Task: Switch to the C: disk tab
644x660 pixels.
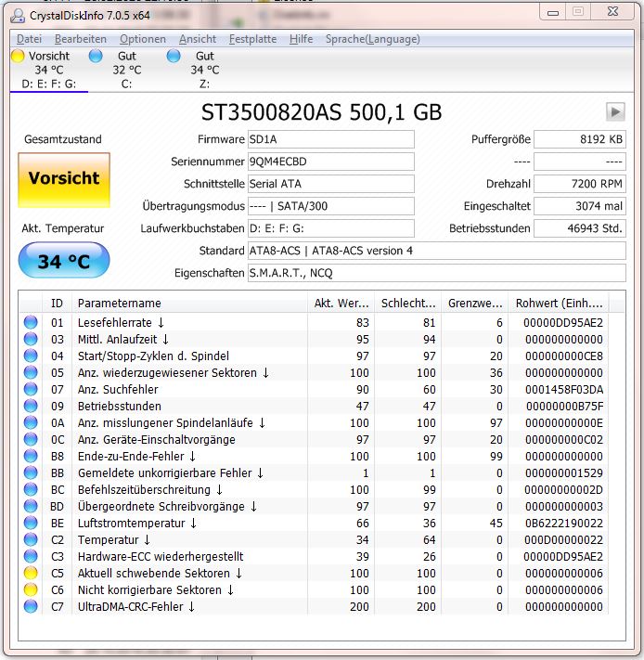Action: point(126,70)
